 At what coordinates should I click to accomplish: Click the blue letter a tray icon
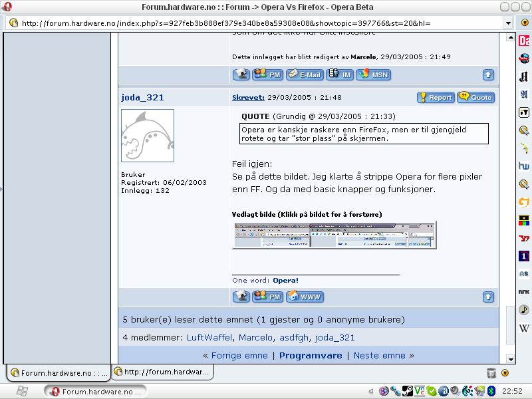point(443,391)
